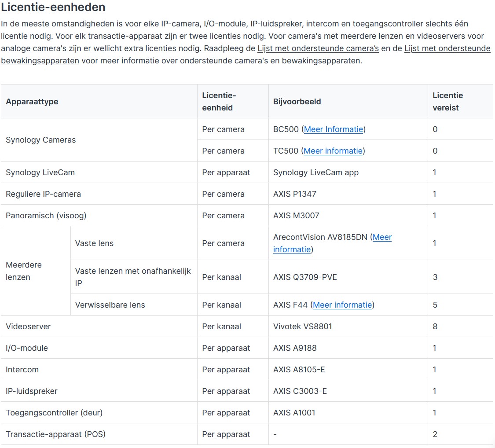
Task: Click 'Per apparaat' in the IP-luidspreker row
Action: (x=226, y=391)
